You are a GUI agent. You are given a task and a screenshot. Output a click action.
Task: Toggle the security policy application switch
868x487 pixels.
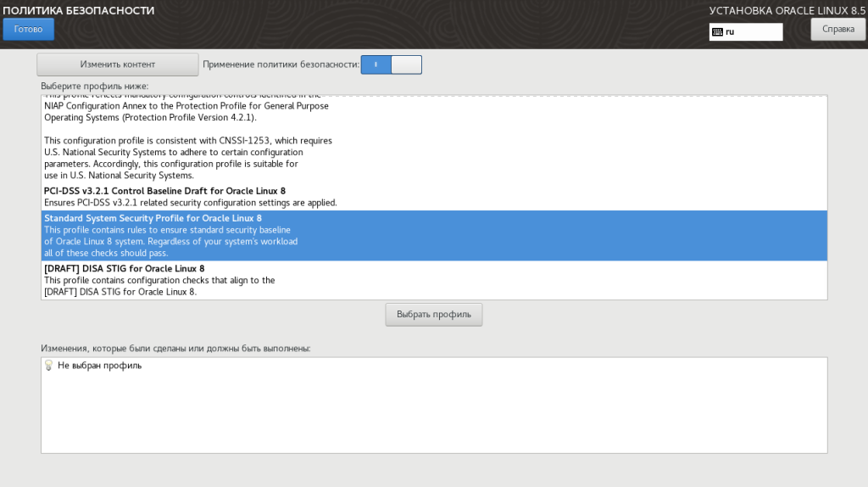(x=392, y=64)
